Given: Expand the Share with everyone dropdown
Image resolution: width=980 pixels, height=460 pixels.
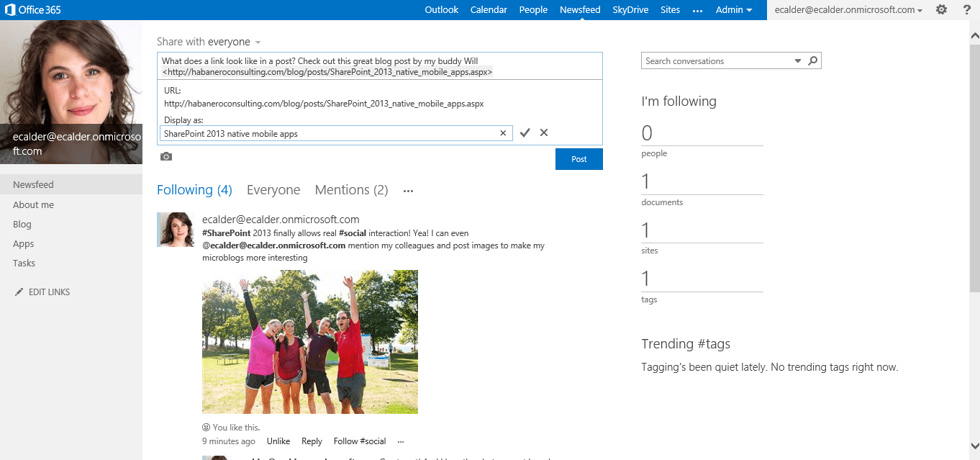Looking at the screenshot, I should click(x=258, y=42).
